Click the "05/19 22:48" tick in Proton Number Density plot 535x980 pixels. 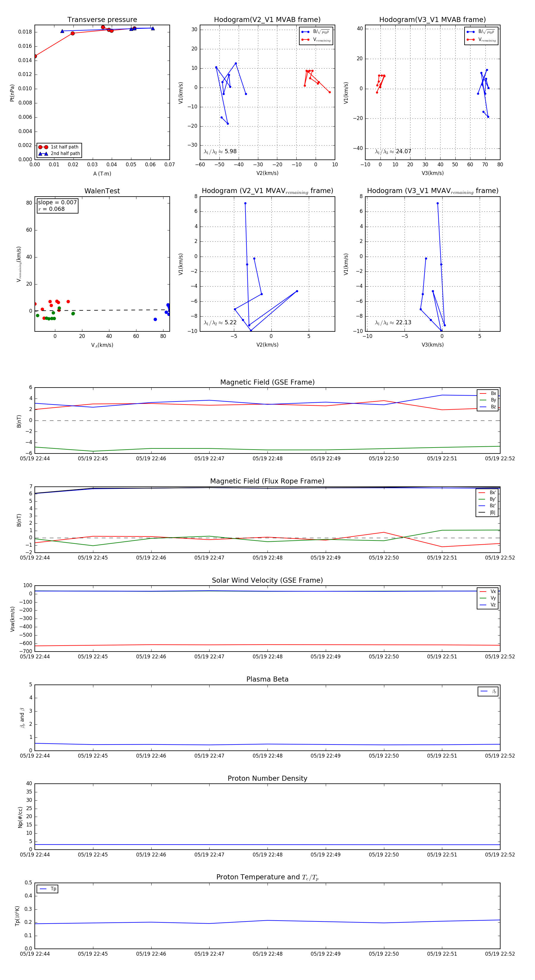tap(267, 854)
